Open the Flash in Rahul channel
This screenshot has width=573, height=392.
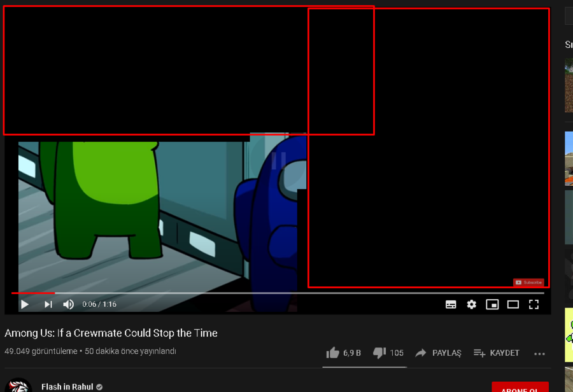(x=67, y=386)
